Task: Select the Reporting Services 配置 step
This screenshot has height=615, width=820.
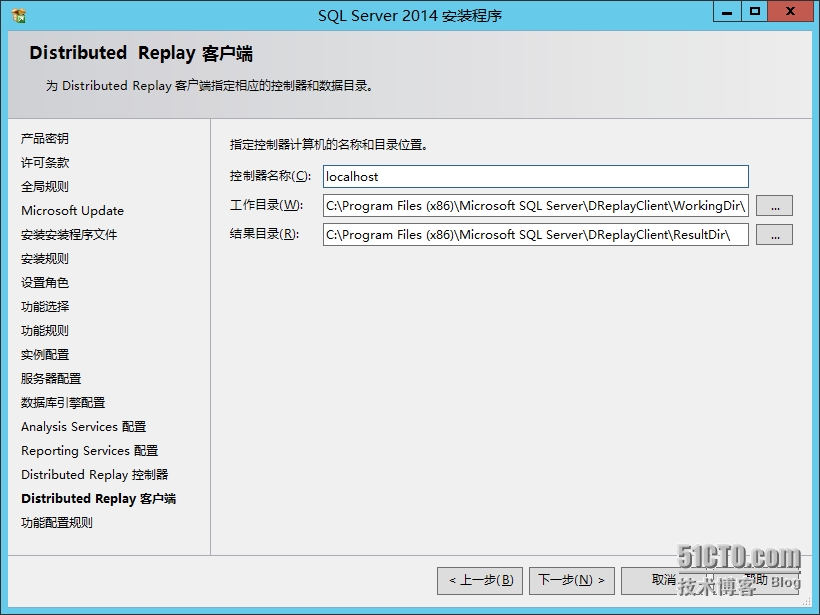Action: point(89,451)
